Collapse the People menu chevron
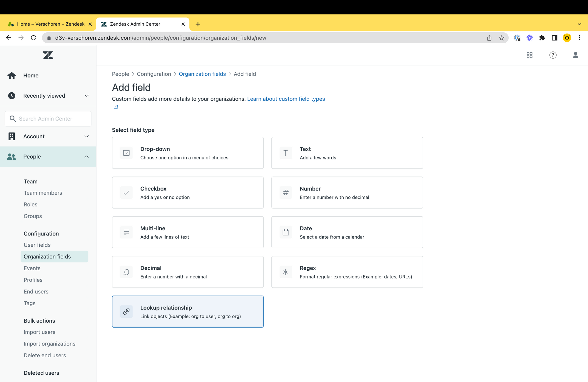 point(86,157)
